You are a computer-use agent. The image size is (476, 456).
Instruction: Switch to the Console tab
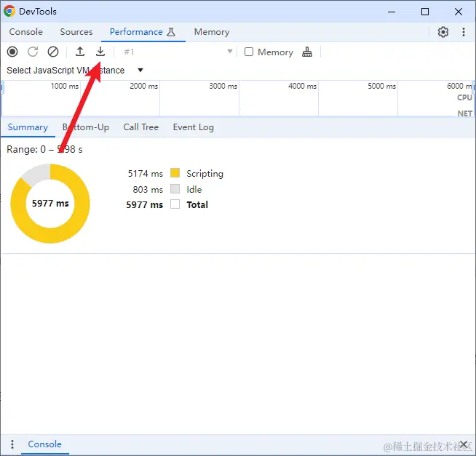[x=25, y=32]
